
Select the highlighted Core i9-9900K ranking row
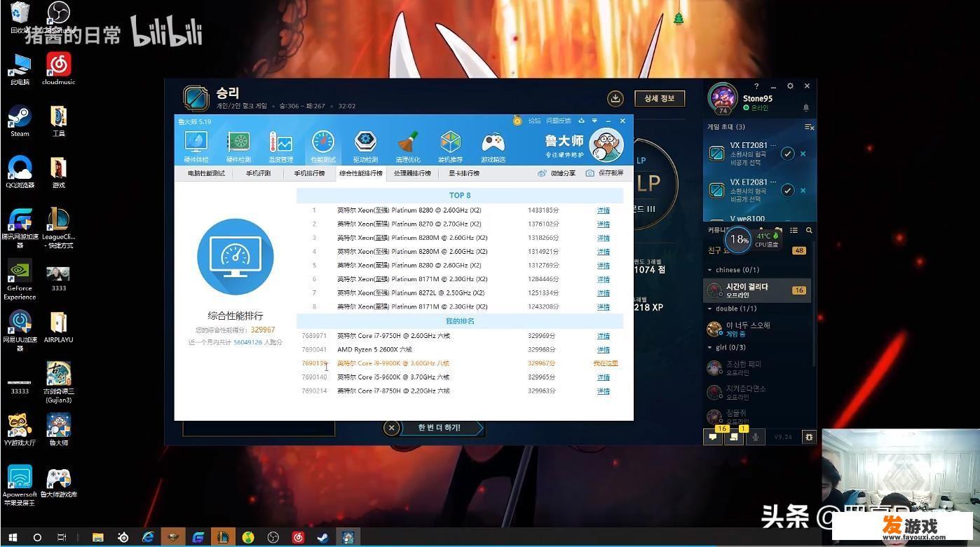click(x=460, y=363)
